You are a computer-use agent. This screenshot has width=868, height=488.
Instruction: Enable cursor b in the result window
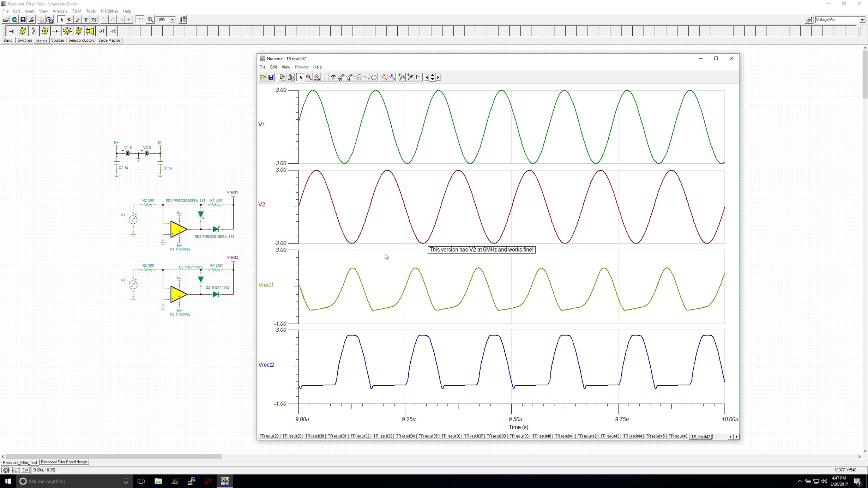(x=392, y=78)
